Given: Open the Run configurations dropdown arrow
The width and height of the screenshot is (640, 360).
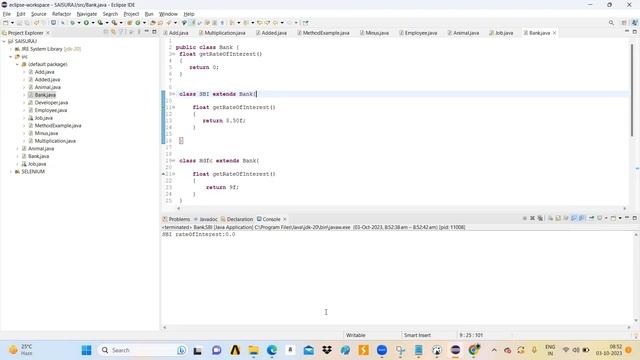Looking at the screenshot, I should pyautogui.click(x=93, y=23).
